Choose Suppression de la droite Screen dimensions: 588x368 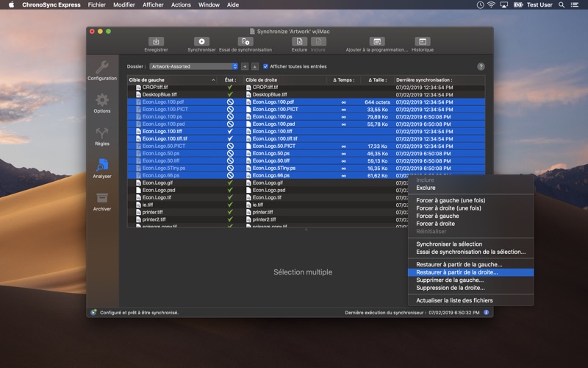click(x=470, y=288)
